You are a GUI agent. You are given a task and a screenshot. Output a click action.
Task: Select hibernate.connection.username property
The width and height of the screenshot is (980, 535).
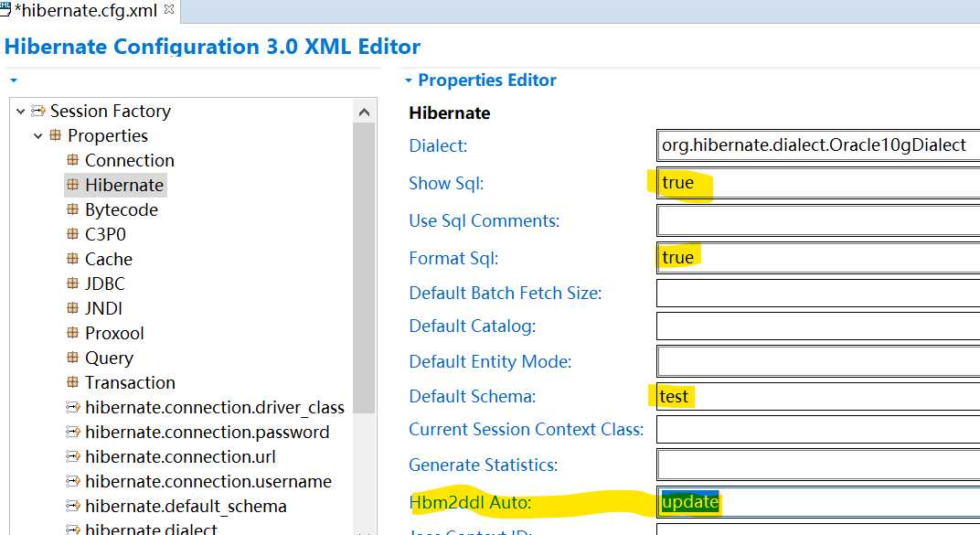(x=208, y=481)
